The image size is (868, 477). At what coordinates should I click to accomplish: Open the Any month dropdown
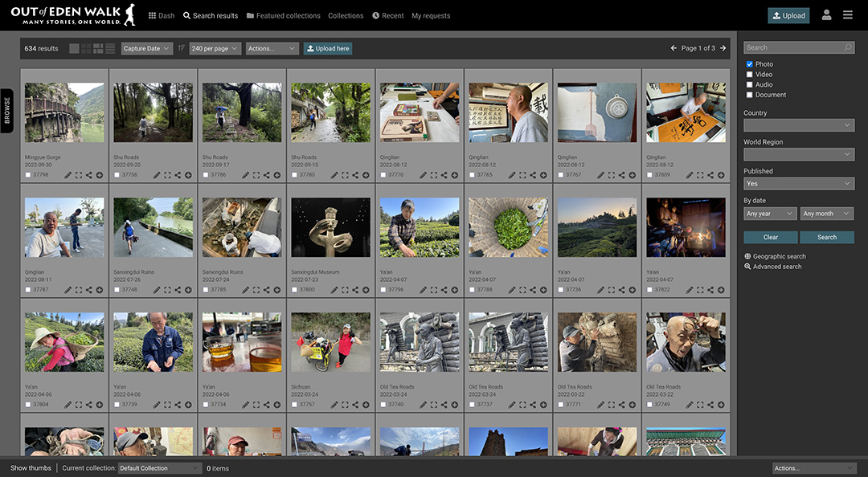tap(826, 214)
